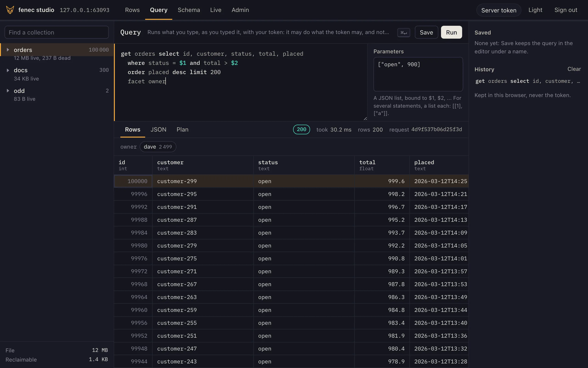Click the id column header
The width and height of the screenshot is (588, 368).
(133, 165)
